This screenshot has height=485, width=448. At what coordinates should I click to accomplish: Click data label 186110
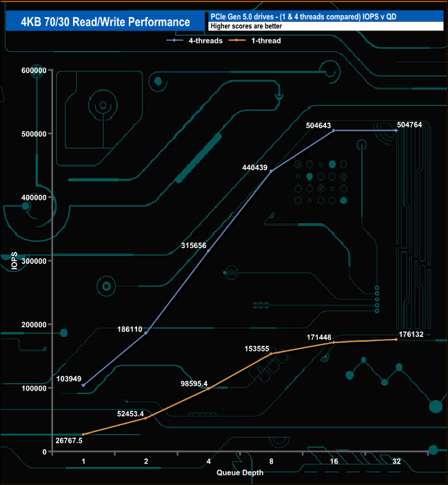pos(130,329)
